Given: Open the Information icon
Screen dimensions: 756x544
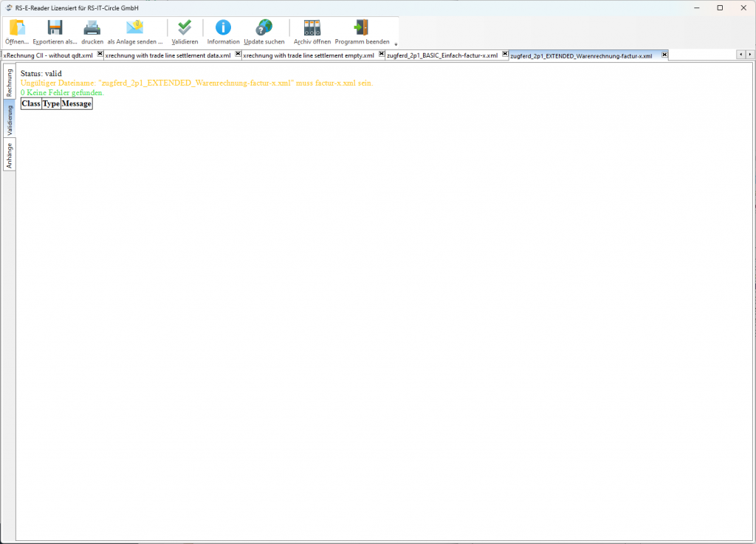Looking at the screenshot, I should pos(223,28).
